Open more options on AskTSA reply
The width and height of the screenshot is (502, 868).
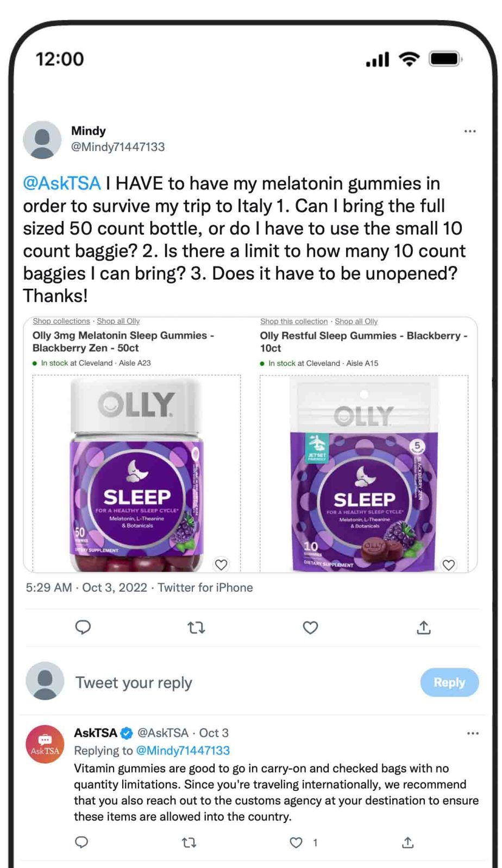473,733
